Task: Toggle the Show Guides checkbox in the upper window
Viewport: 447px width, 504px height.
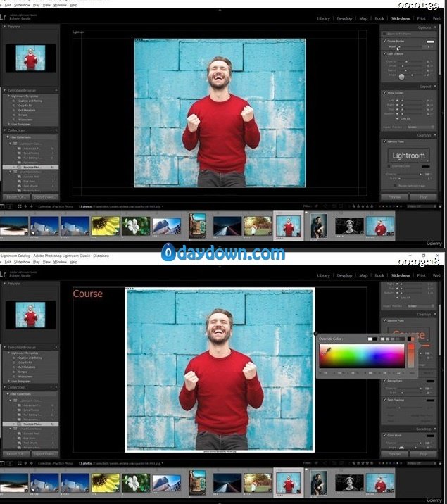Action: click(x=384, y=93)
